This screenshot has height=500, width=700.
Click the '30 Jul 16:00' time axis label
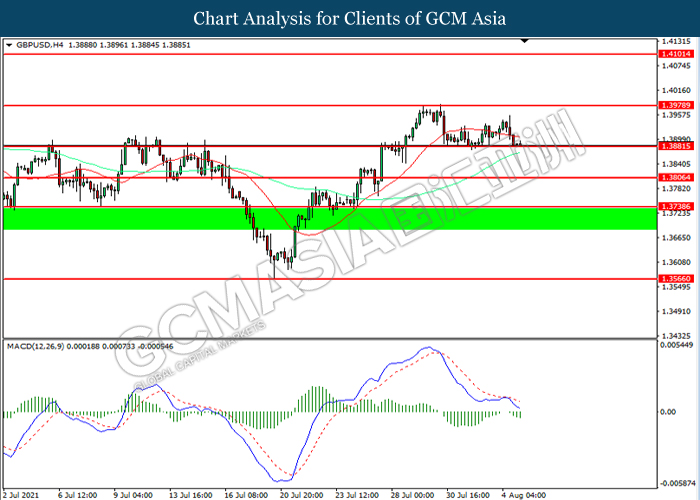(467, 495)
